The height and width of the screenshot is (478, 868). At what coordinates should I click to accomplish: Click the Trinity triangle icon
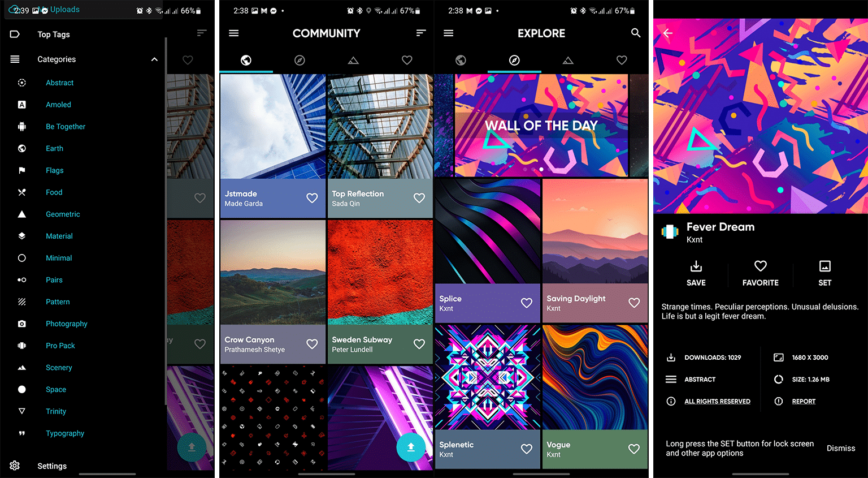[x=21, y=411]
